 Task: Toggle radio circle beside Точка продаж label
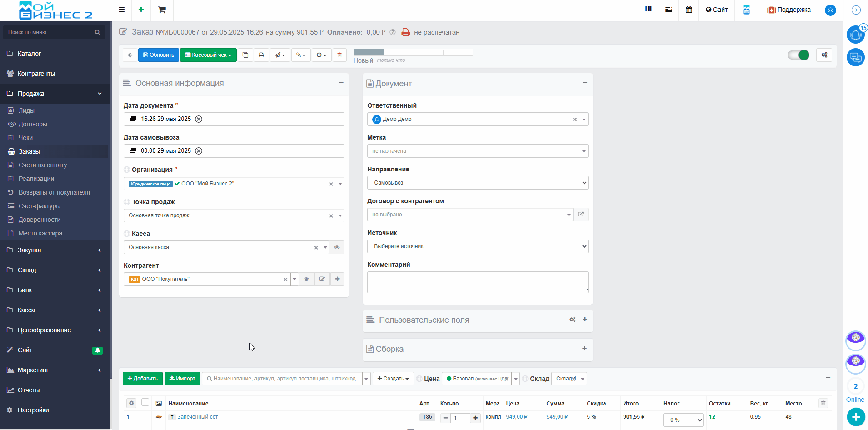click(x=127, y=202)
